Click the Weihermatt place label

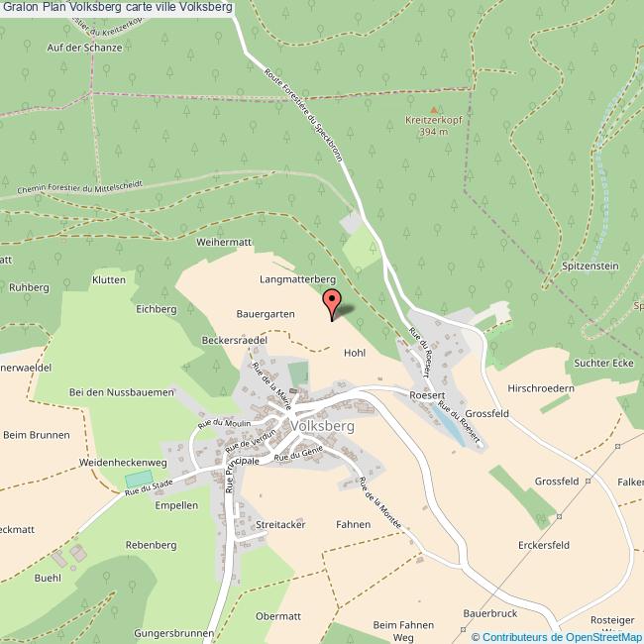point(224,242)
